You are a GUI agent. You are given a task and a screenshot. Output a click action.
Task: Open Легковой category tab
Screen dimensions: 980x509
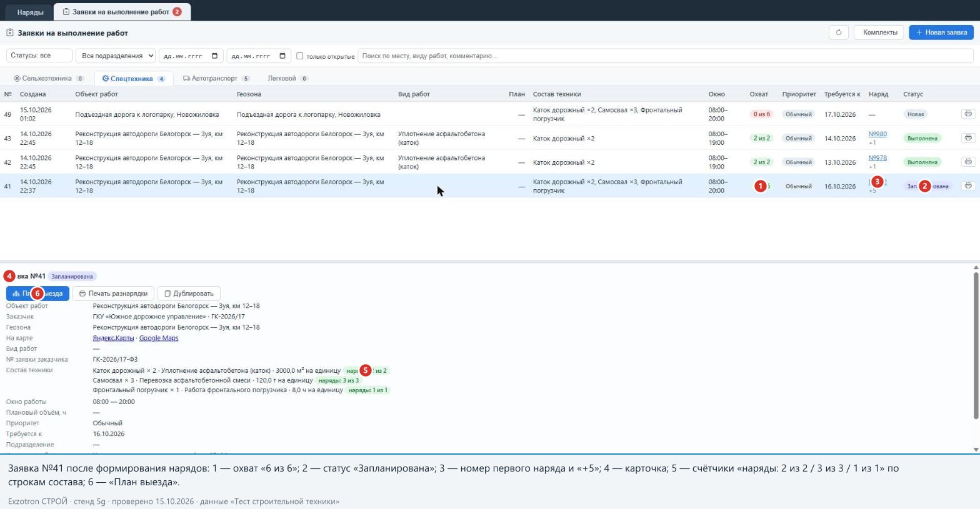287,79
